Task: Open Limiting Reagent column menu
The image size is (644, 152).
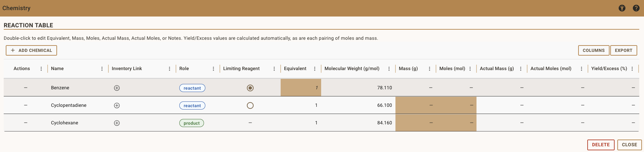Action: click(x=274, y=69)
